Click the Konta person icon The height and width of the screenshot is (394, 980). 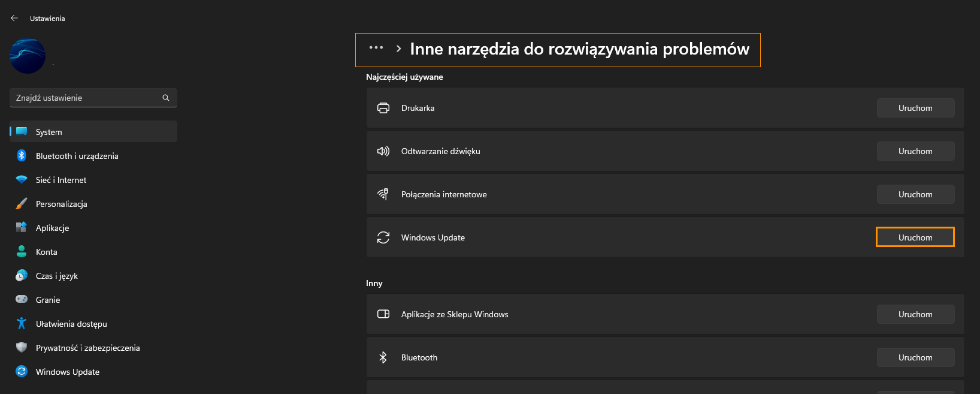[x=22, y=251]
